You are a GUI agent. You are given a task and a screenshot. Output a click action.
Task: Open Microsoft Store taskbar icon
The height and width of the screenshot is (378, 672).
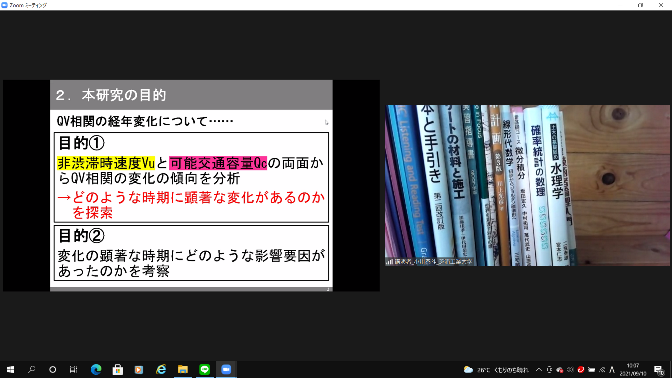point(117,369)
